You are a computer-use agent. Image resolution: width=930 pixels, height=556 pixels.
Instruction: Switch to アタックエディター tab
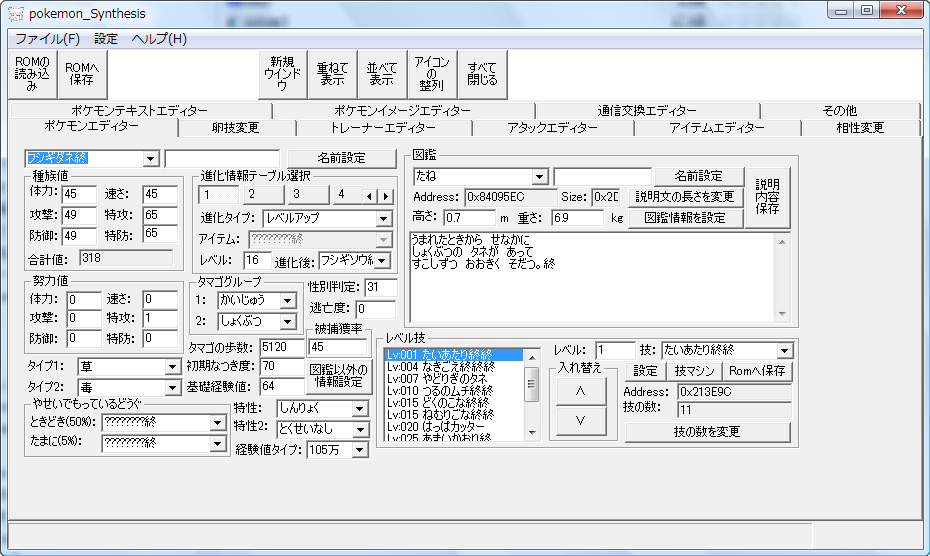click(x=553, y=128)
